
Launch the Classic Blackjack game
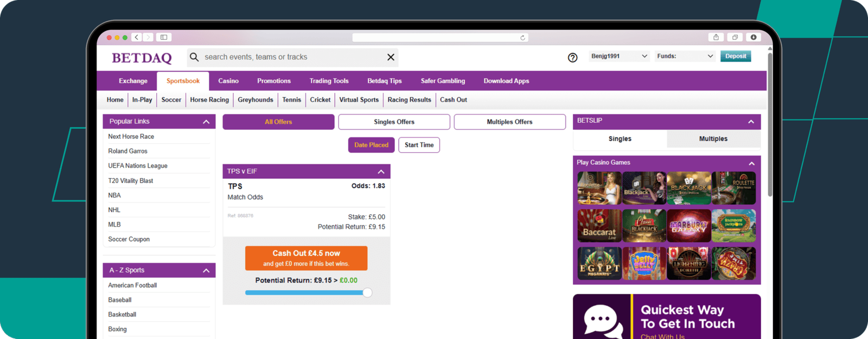(x=644, y=225)
